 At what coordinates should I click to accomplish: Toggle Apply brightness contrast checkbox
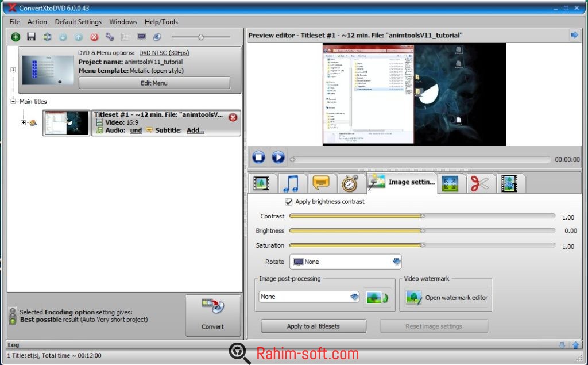(289, 202)
